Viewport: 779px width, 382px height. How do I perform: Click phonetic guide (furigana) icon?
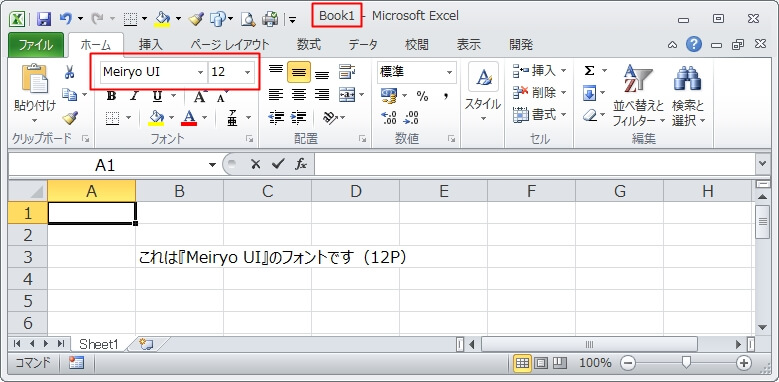tap(232, 118)
